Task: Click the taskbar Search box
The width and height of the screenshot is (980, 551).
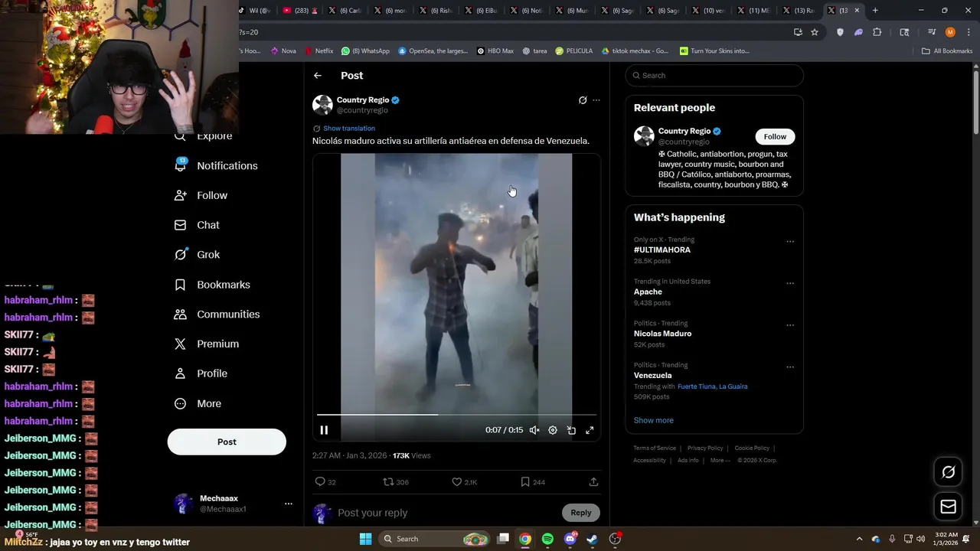Action: click(435, 539)
